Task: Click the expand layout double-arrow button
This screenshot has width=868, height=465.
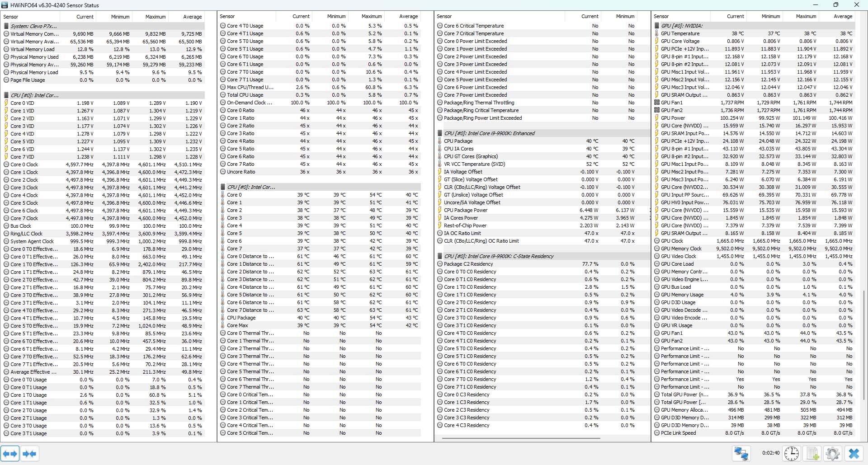Action: [10, 453]
